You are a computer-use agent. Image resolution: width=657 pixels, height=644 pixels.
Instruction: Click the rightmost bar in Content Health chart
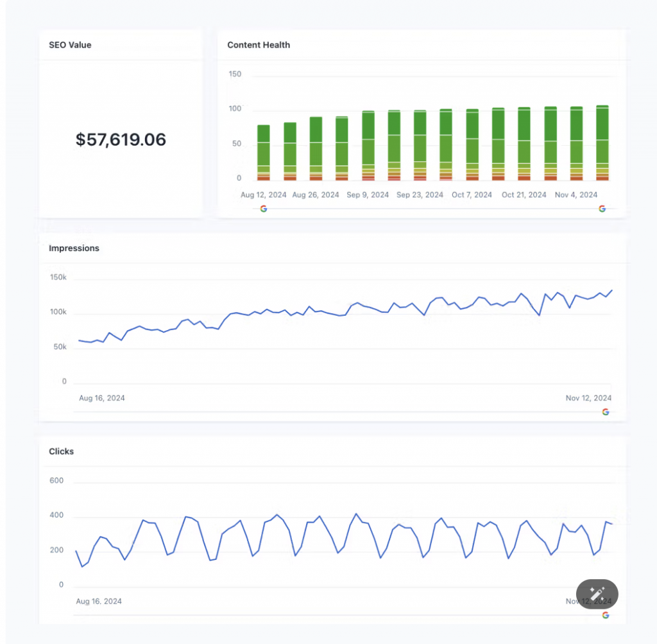pos(602,143)
